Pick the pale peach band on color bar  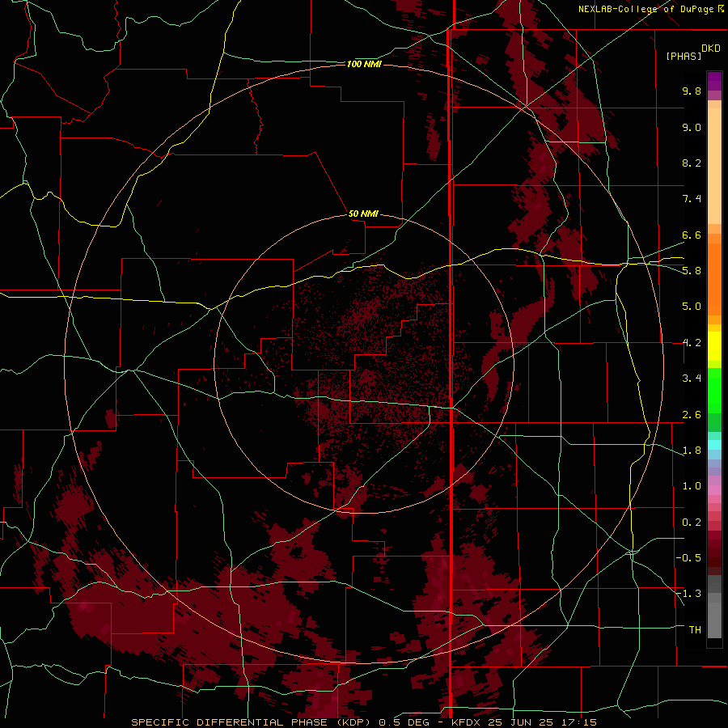[x=714, y=166]
